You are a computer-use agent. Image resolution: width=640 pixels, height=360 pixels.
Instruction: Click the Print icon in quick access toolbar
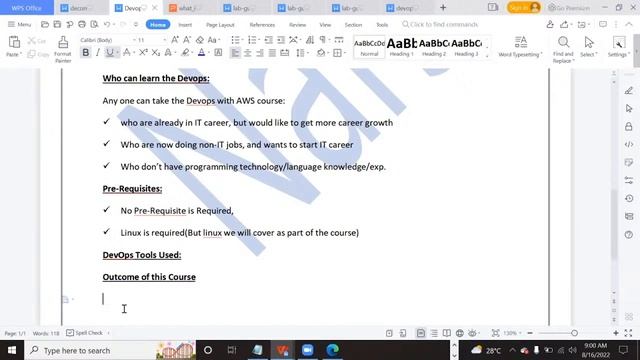(x=82, y=24)
